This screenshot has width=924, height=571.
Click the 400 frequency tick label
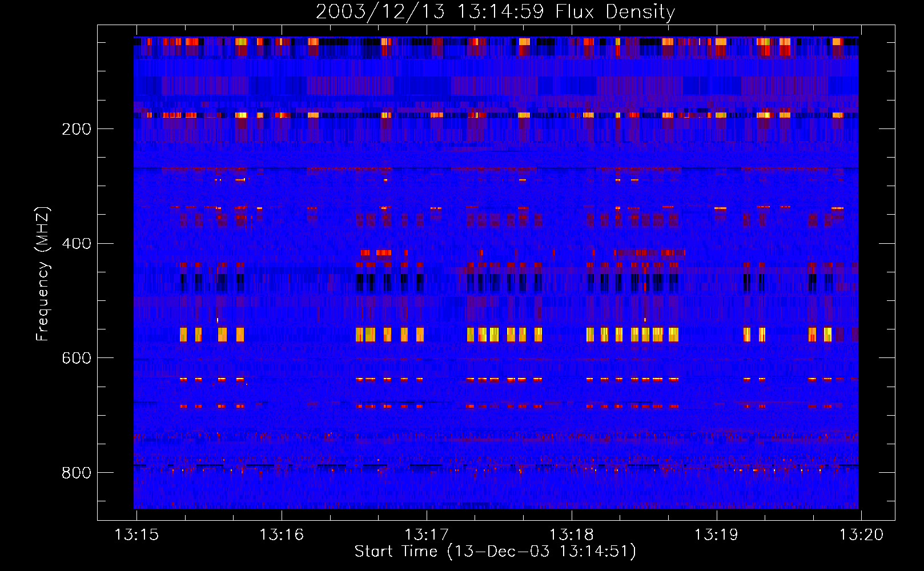(x=77, y=244)
